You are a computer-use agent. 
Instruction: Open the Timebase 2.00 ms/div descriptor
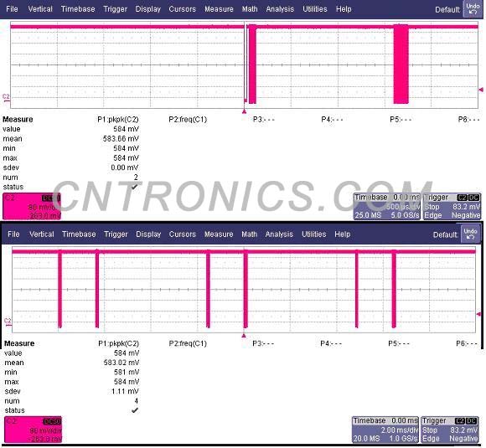385,430
